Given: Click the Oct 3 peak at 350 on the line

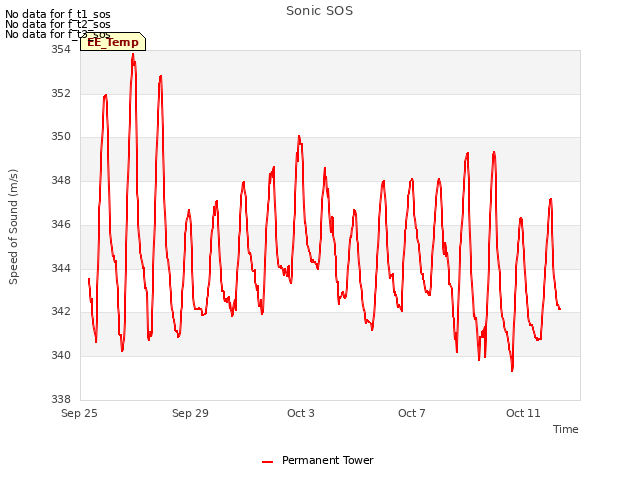Looking at the screenshot, I should [299, 136].
